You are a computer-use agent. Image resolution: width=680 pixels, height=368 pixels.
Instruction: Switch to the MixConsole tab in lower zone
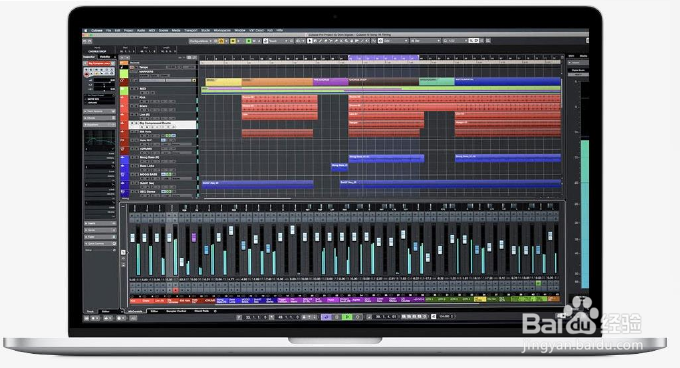click(135, 311)
